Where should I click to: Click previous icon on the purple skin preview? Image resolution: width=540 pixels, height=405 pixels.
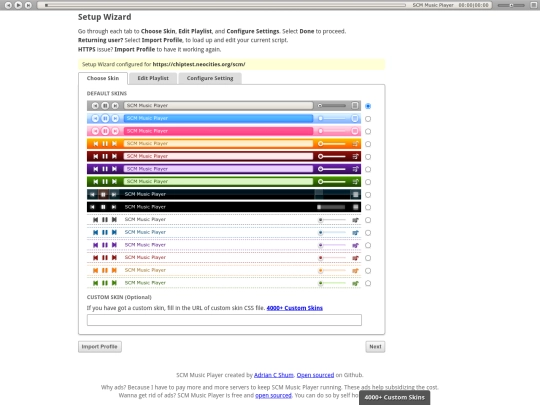[95, 169]
